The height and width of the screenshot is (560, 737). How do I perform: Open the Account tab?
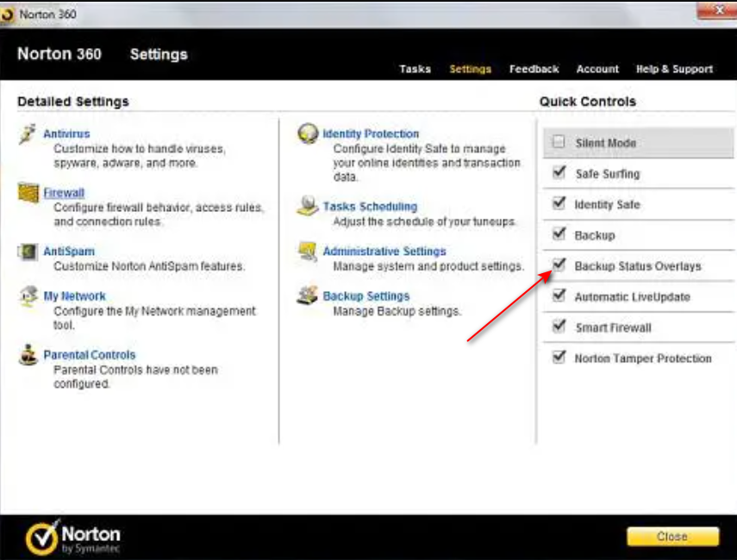[597, 69]
